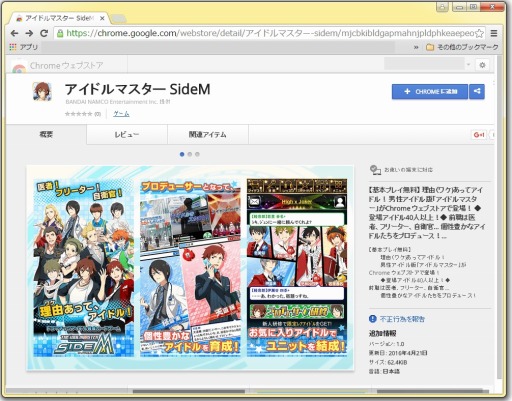Reload the page with the refresh icon

click(44, 33)
